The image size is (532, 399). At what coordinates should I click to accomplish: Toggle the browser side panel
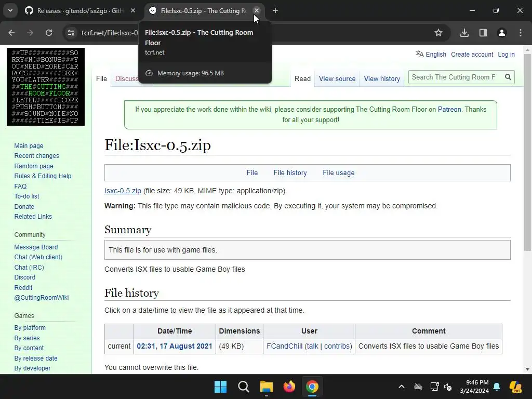tap(483, 33)
